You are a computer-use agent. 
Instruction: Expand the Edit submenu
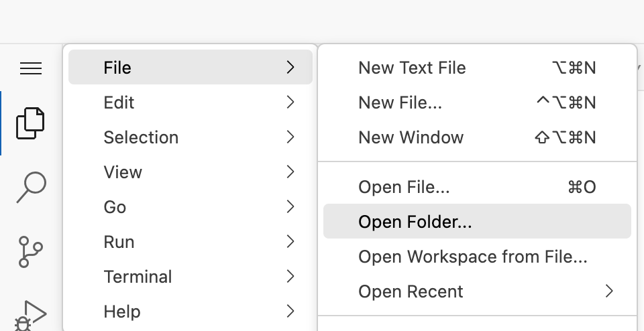point(191,103)
